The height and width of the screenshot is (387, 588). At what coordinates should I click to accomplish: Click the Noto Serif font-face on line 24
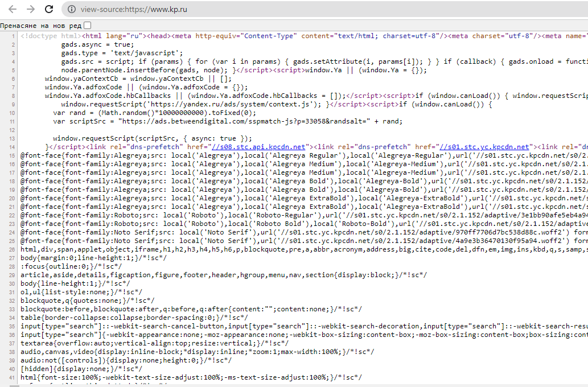[304, 233]
